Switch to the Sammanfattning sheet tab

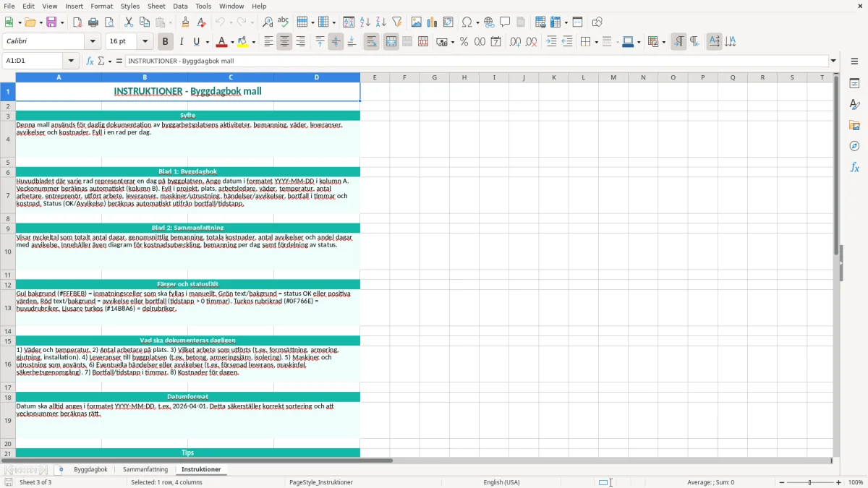click(145, 470)
